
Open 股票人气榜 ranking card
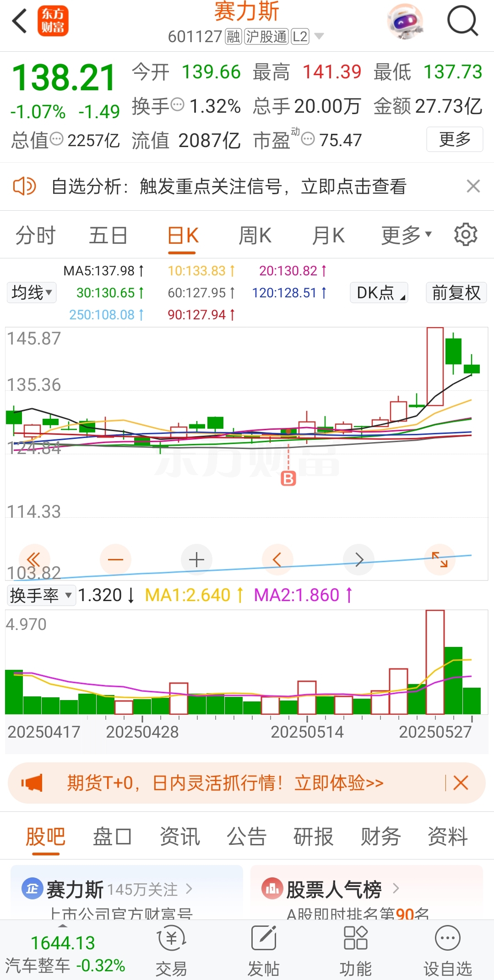(367, 892)
